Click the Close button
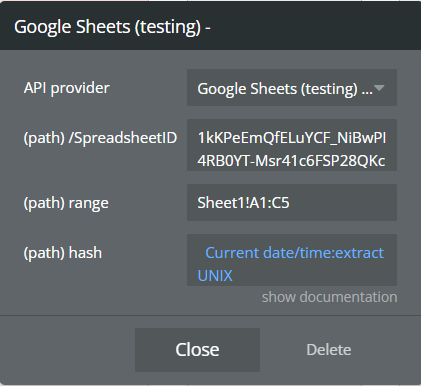 (197, 350)
